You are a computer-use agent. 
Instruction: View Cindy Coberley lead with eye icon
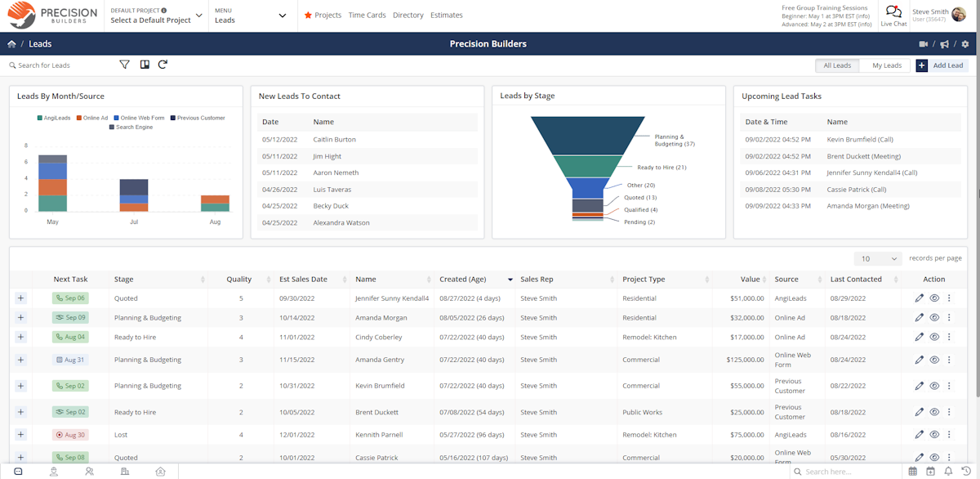934,337
